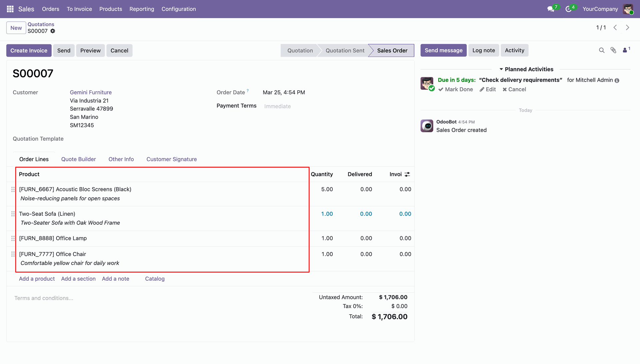Open the followers person icon
640x364 pixels.
(x=625, y=50)
